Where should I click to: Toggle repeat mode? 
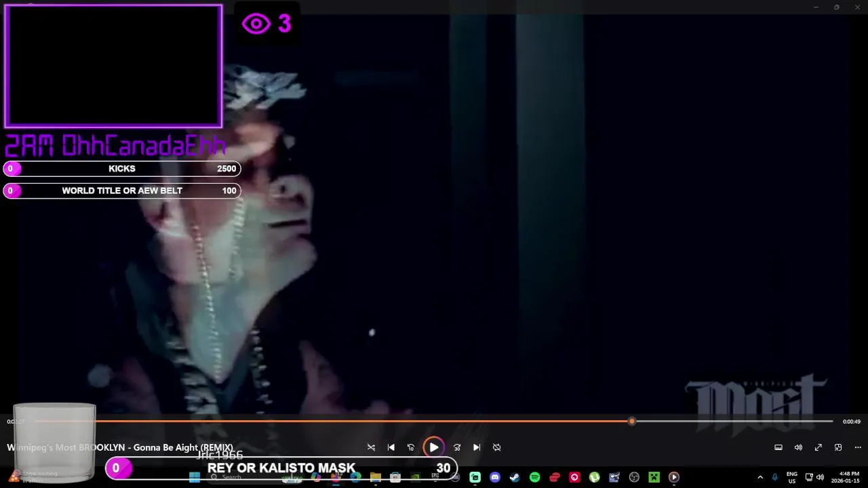496,447
